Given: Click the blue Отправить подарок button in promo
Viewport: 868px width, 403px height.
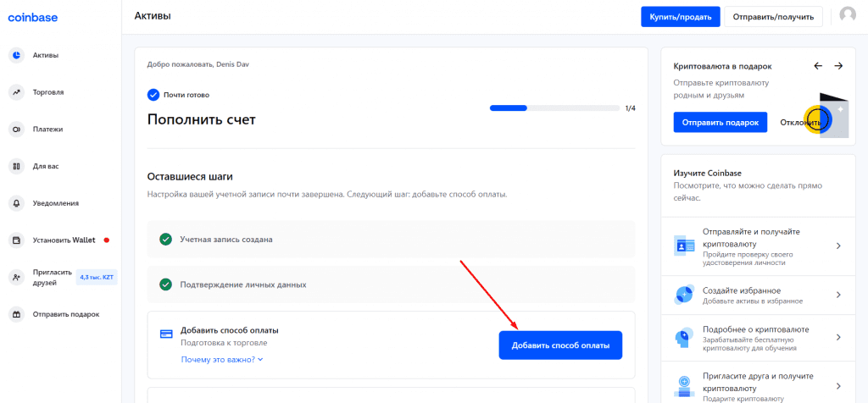Looking at the screenshot, I should click(721, 122).
